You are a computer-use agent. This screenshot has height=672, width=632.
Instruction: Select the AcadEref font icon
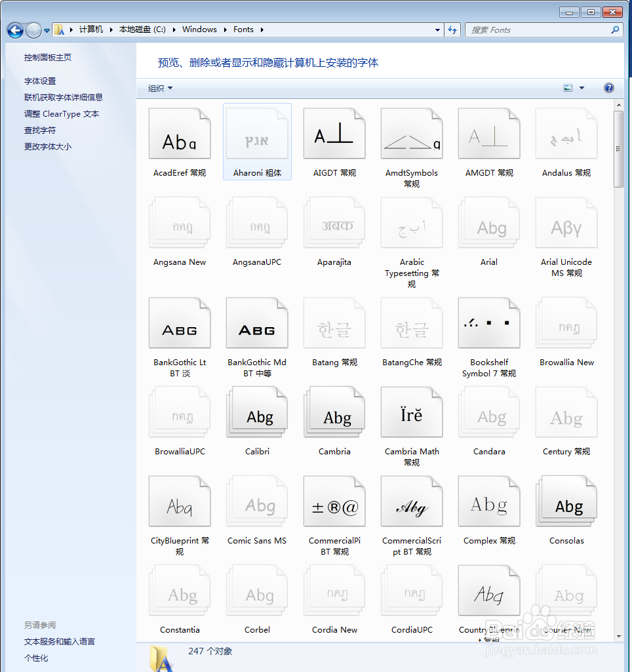(x=180, y=134)
